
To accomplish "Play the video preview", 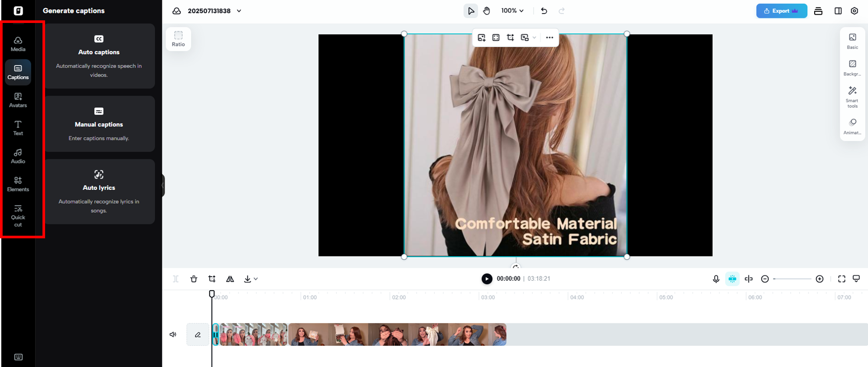I will click(x=487, y=279).
